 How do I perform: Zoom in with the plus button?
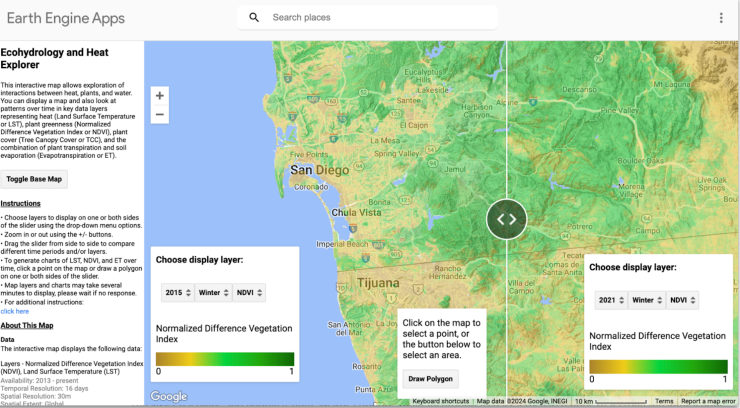(x=160, y=96)
